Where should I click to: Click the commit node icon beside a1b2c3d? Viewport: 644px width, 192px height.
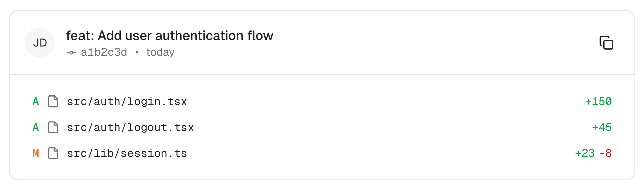click(x=71, y=53)
